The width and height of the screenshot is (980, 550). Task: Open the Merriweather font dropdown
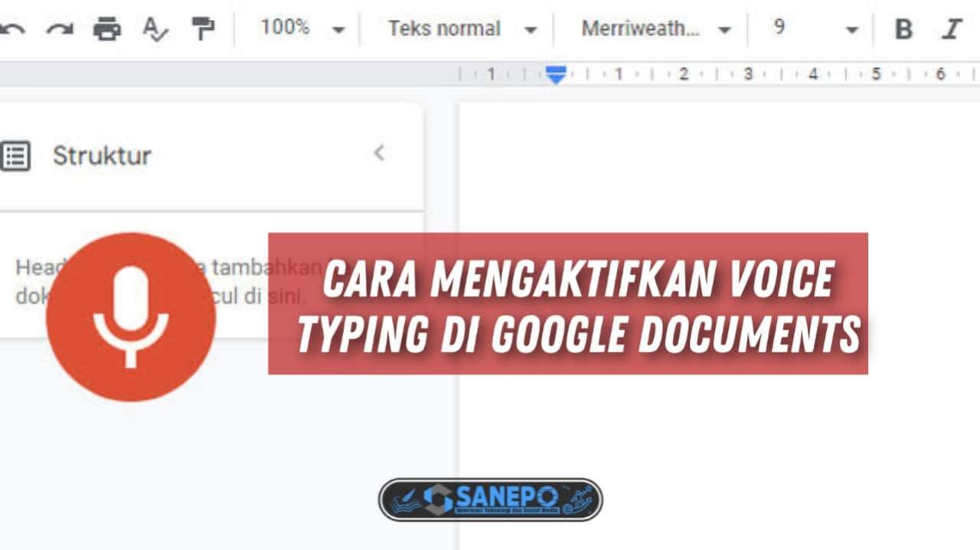[x=655, y=29]
